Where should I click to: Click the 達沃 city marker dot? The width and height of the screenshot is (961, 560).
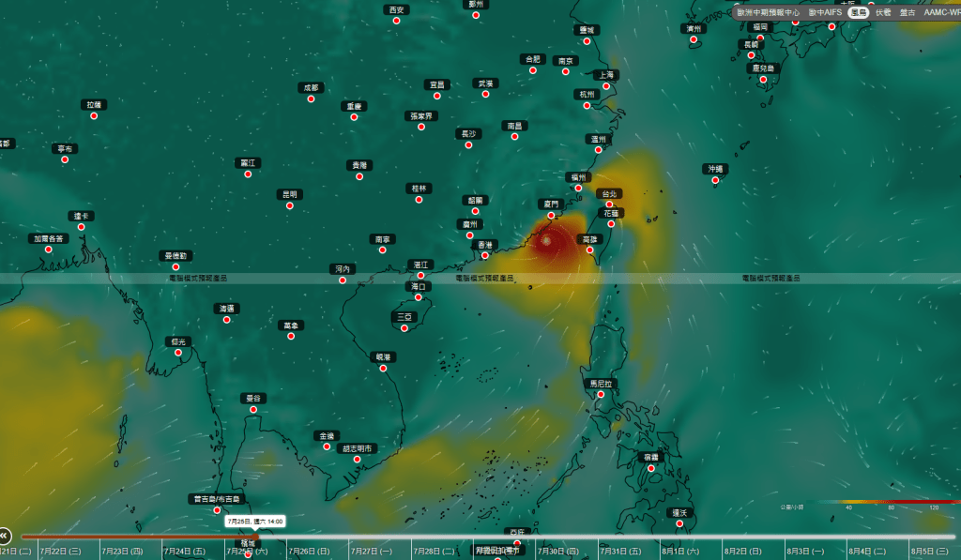point(679,523)
